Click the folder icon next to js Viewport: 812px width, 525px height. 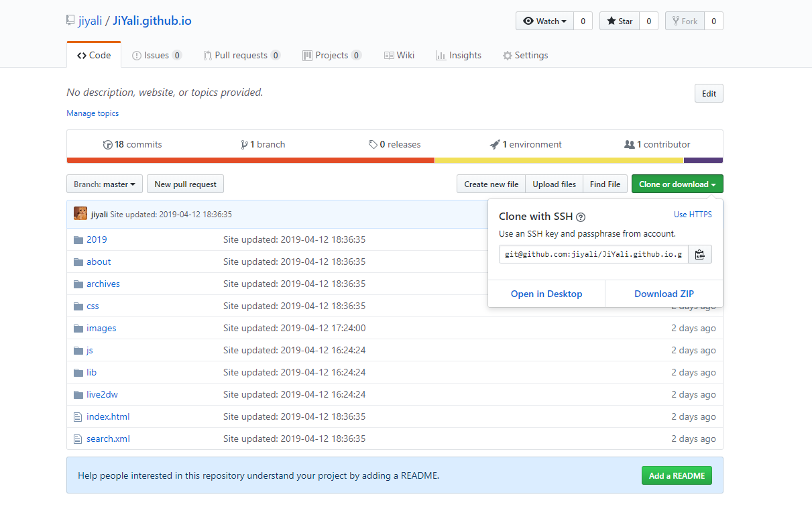tap(78, 350)
